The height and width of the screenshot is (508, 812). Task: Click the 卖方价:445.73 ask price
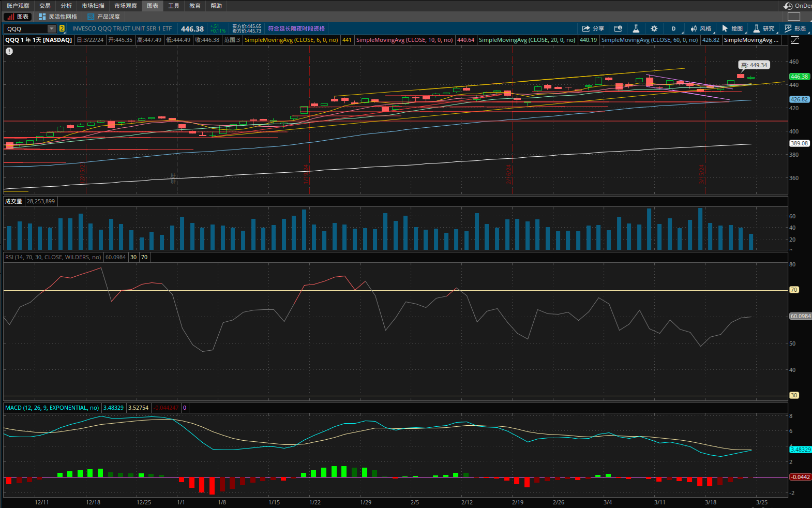click(x=247, y=31)
